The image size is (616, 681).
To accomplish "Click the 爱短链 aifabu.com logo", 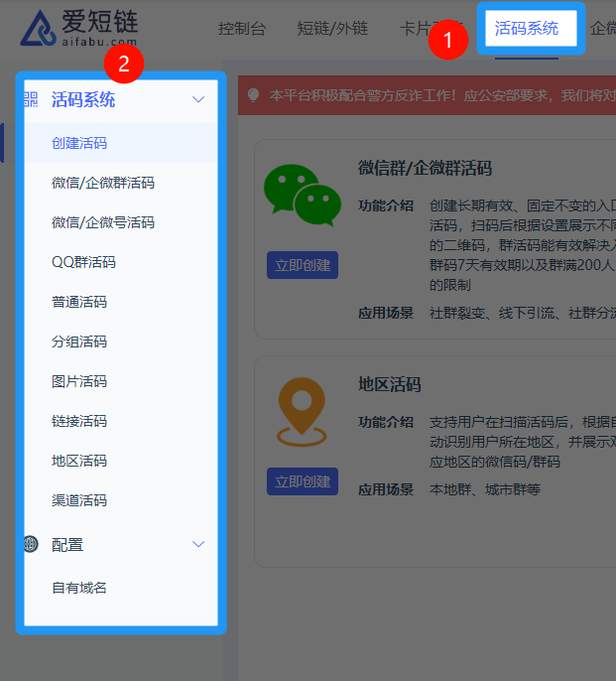I will [79, 28].
